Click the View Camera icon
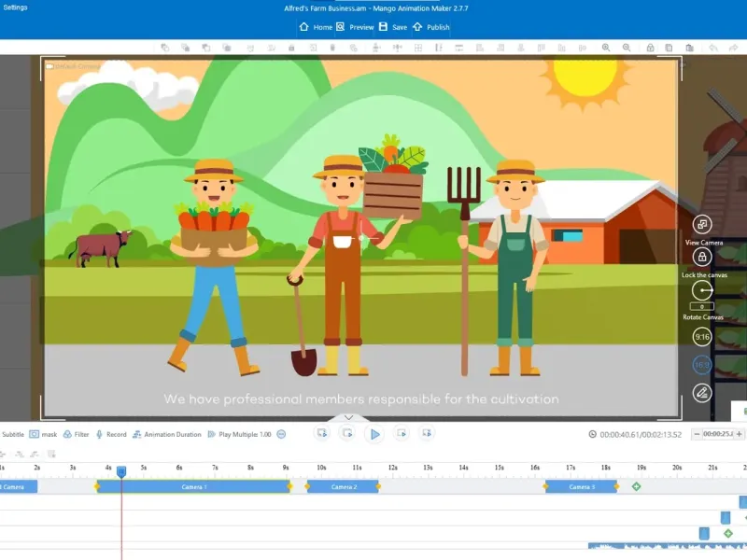 [x=702, y=224]
